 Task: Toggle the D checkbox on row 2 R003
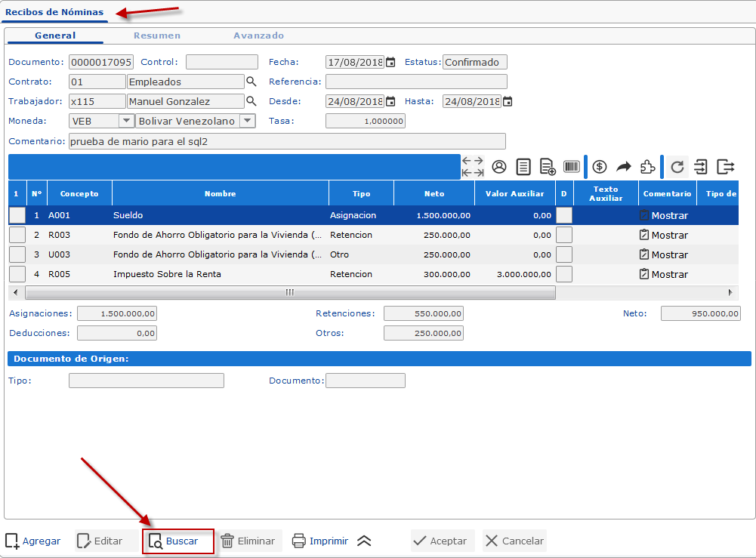[563, 234]
